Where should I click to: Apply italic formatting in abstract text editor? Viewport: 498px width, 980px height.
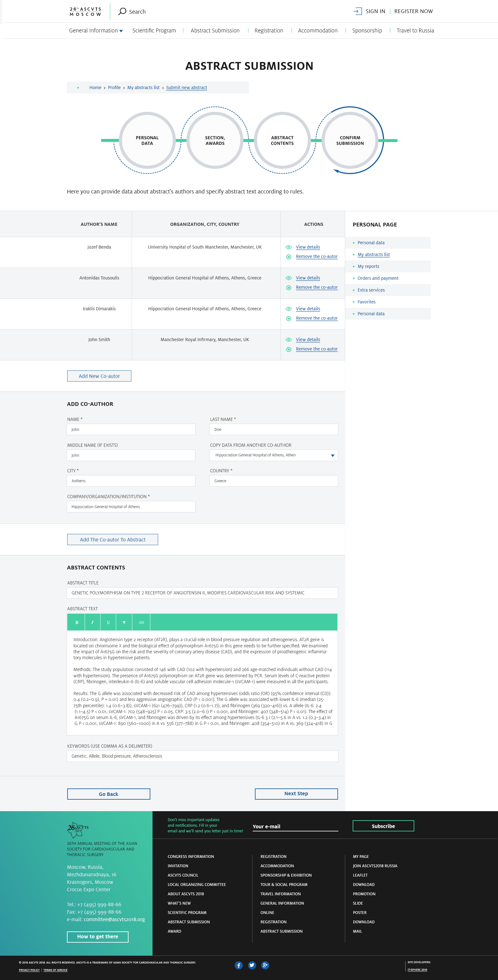[x=92, y=622]
